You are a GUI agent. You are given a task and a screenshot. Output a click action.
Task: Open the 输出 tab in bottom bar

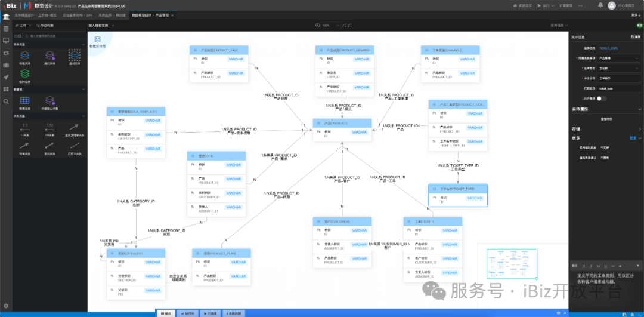pyautogui.click(x=166, y=313)
